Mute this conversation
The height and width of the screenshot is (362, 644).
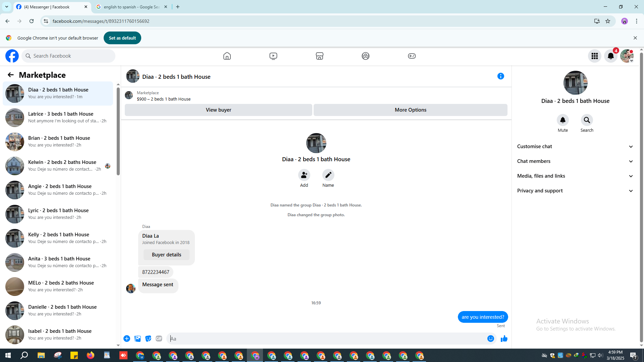click(562, 120)
